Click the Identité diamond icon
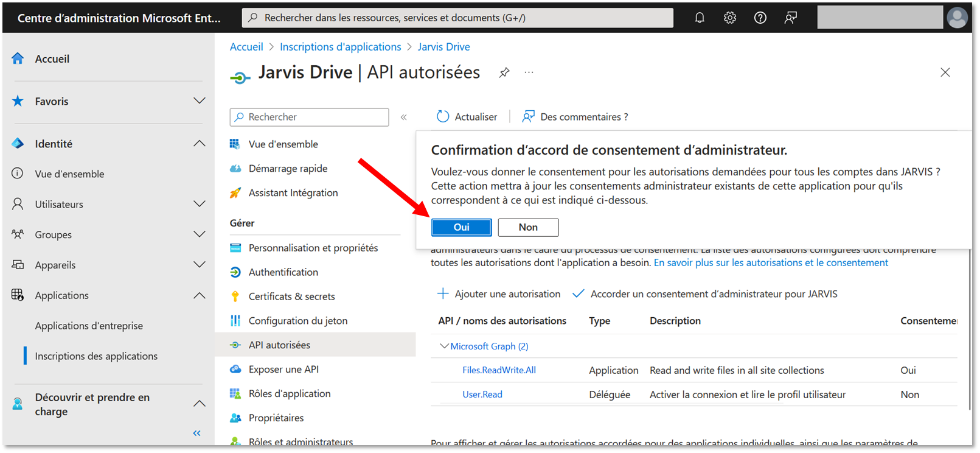The image size is (980, 453). coord(18,144)
